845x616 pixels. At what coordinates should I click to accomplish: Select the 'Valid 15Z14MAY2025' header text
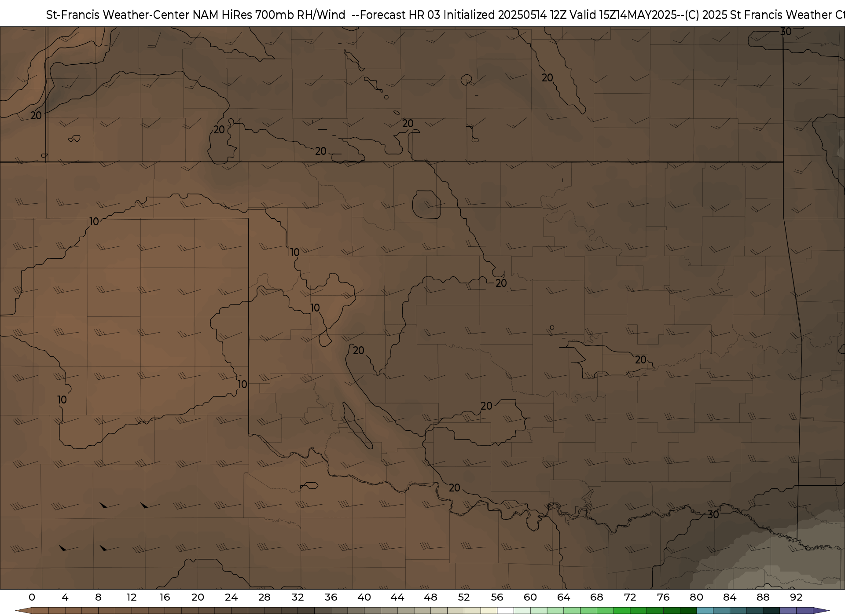pyautogui.click(x=623, y=15)
